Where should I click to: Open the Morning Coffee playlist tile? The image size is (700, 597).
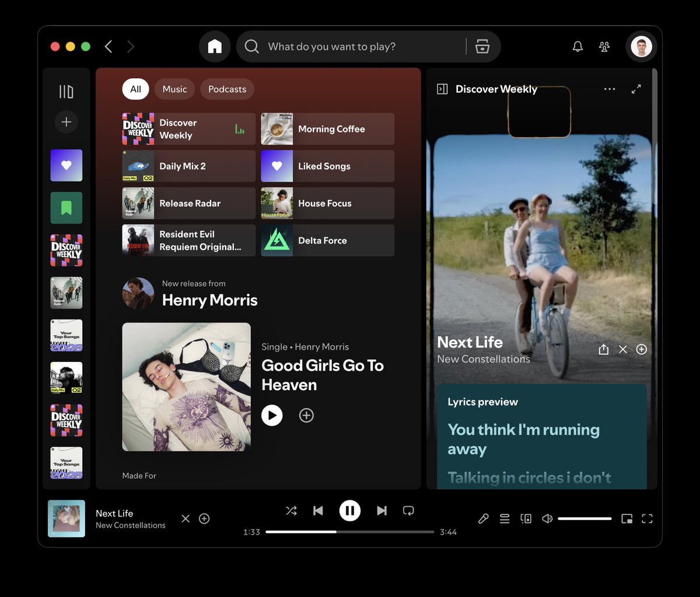pyautogui.click(x=328, y=129)
